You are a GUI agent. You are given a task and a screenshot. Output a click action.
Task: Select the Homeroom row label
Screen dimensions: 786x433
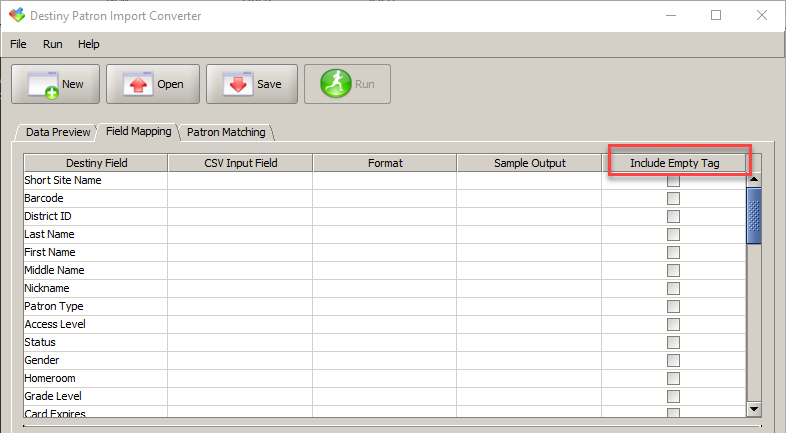50,378
